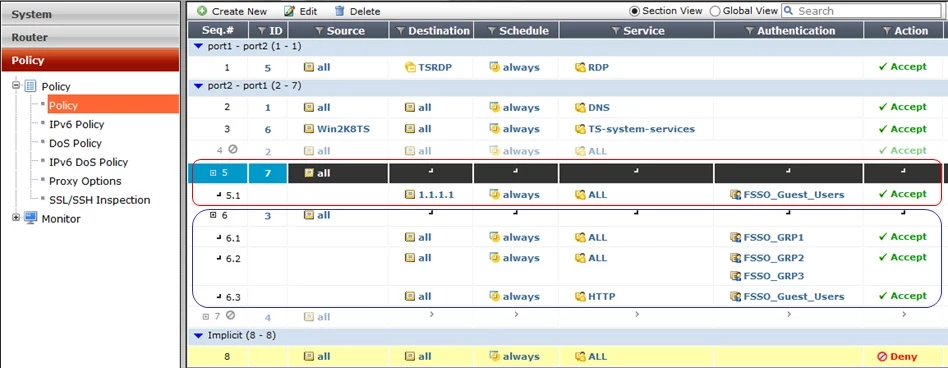Click the 1.1.1.1 destination text
The width and height of the screenshot is (948, 368).
click(436, 195)
